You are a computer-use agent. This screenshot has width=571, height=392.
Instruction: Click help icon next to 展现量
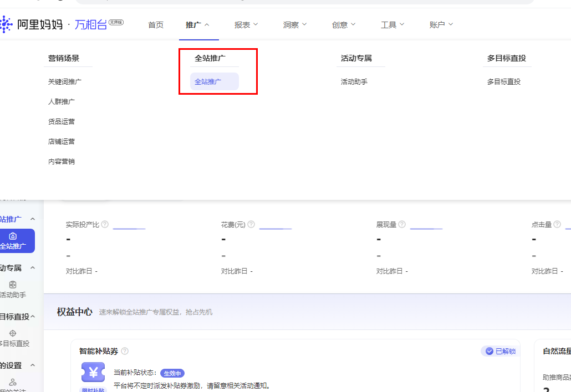[x=402, y=224]
